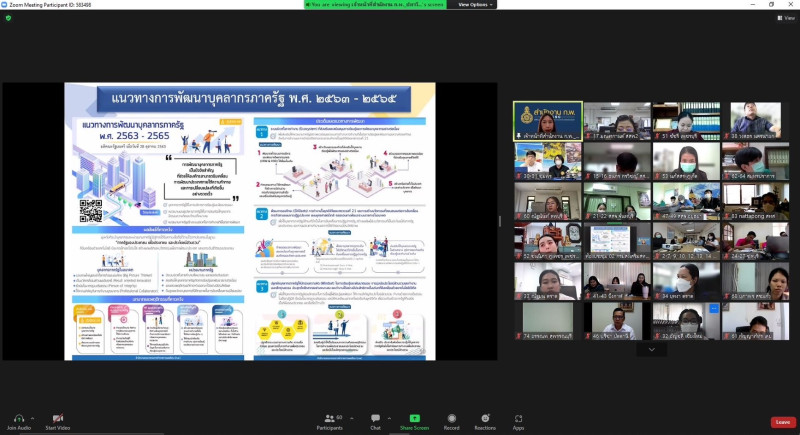Click the green encryption shield icon
Viewport: 800px width, 435px height.
tap(8, 18)
